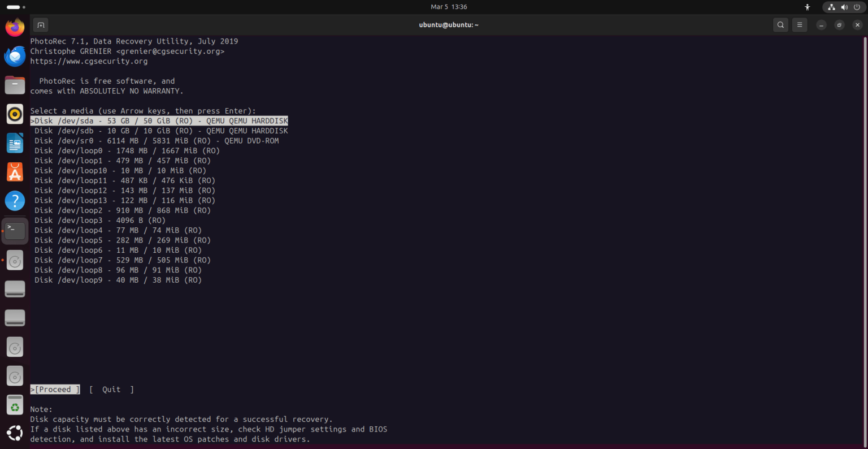Viewport: 868px width, 449px height.
Task: Open the Files folder icon in the dock
Action: [x=15, y=85]
